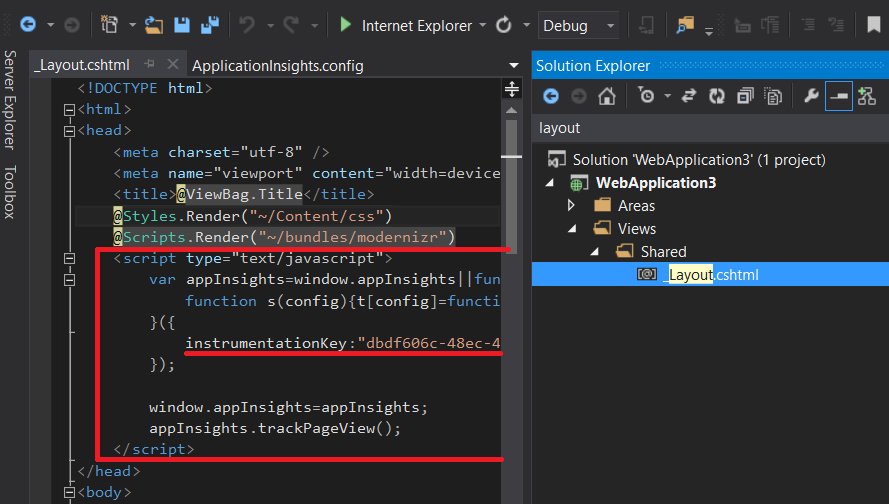
Task: Open browser selection dropdown next to Internet Explorer
Action: pyautogui.click(x=482, y=25)
